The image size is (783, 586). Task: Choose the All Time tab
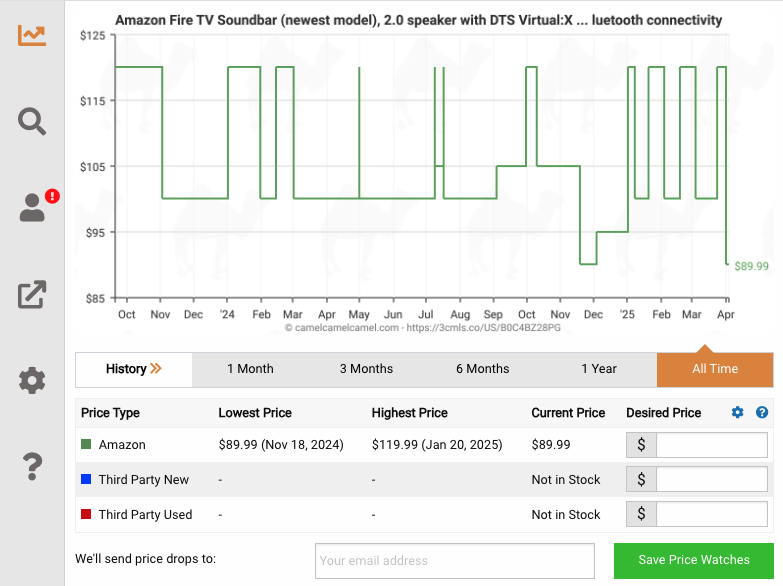(x=715, y=369)
